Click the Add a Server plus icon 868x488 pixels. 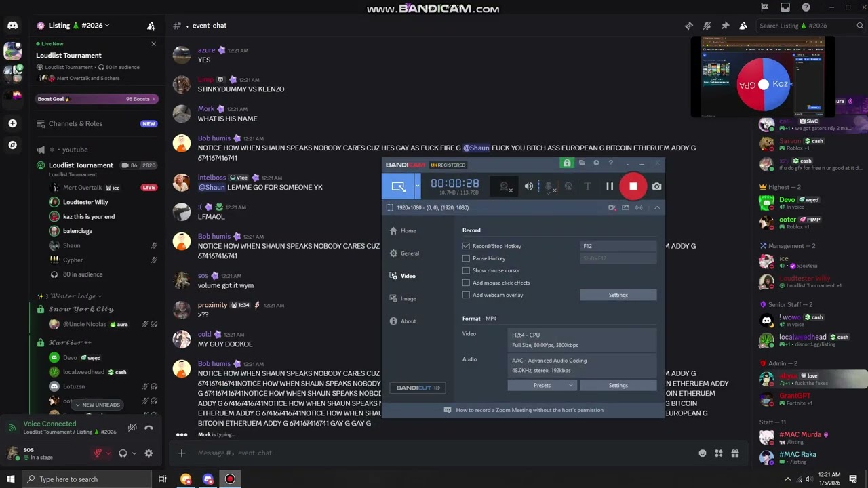(12, 123)
